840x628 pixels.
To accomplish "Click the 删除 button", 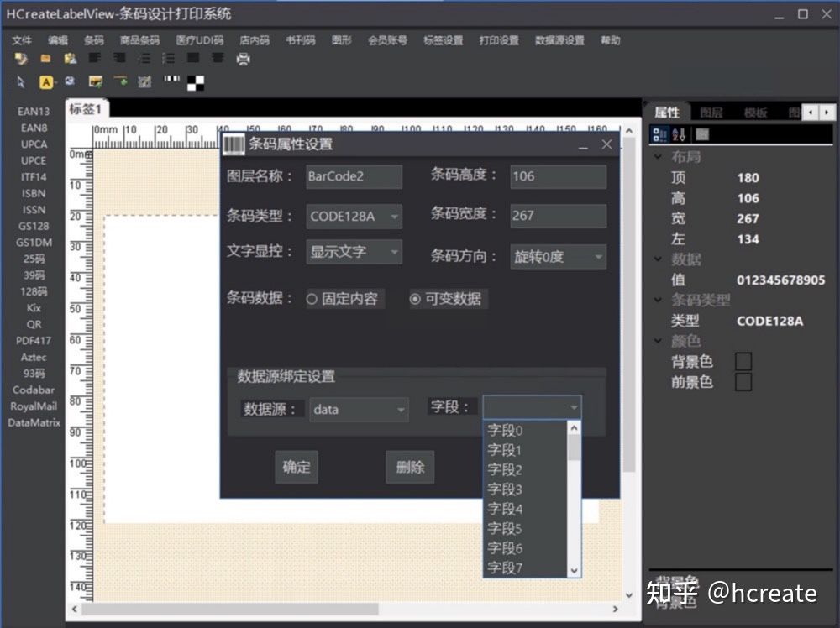I will click(x=410, y=468).
